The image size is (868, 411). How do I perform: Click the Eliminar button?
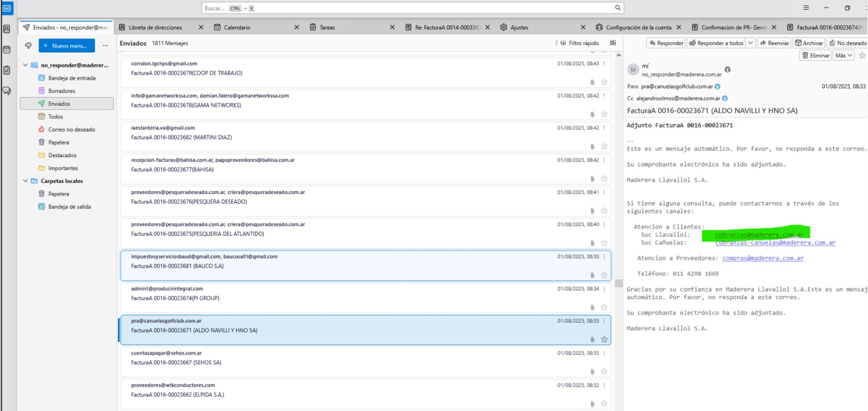(x=816, y=55)
